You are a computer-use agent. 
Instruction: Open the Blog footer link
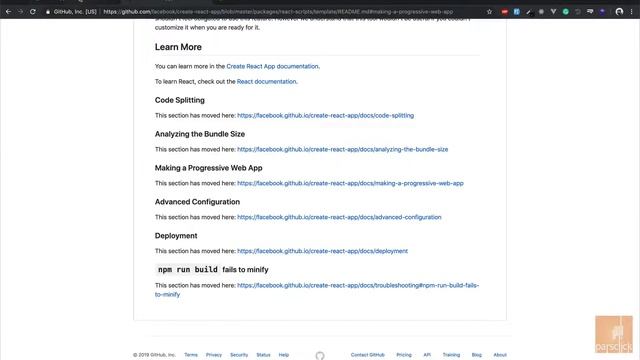coord(477,355)
